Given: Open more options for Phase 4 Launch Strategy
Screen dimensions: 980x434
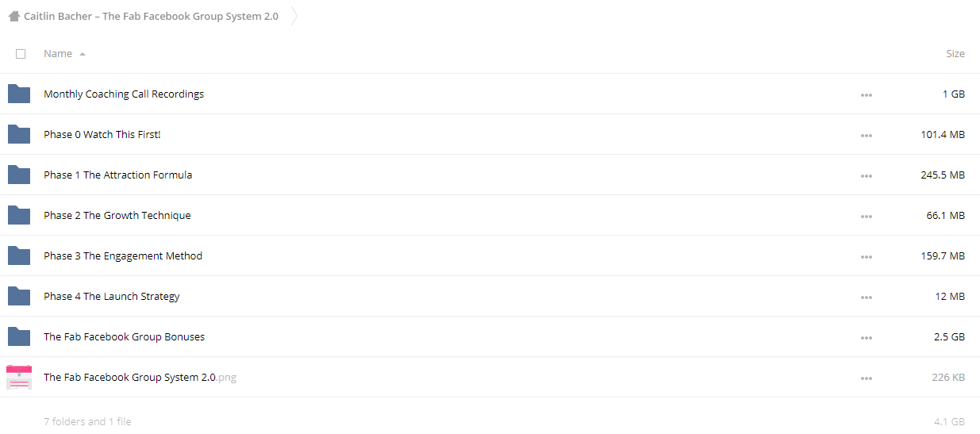Looking at the screenshot, I should point(866,298).
